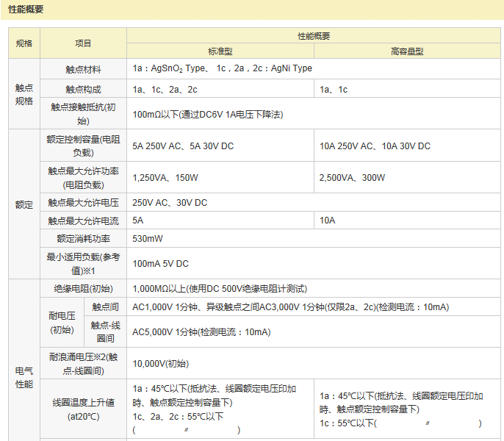Screen dimensions: 504x441
Task: Click the 530mW power consumption value
Action: click(x=148, y=239)
